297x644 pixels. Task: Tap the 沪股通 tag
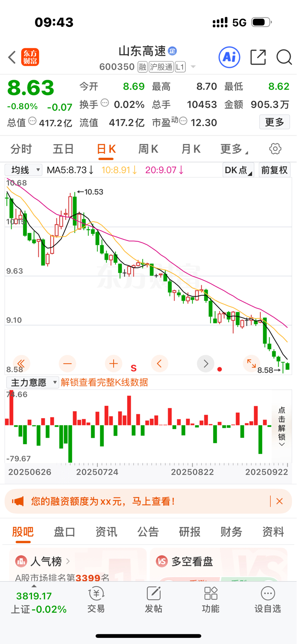click(161, 67)
